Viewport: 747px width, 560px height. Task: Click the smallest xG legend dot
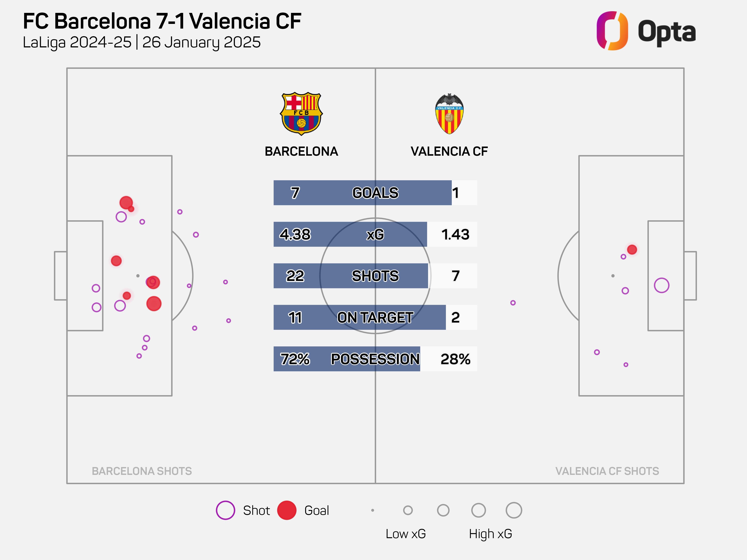pyautogui.click(x=373, y=510)
